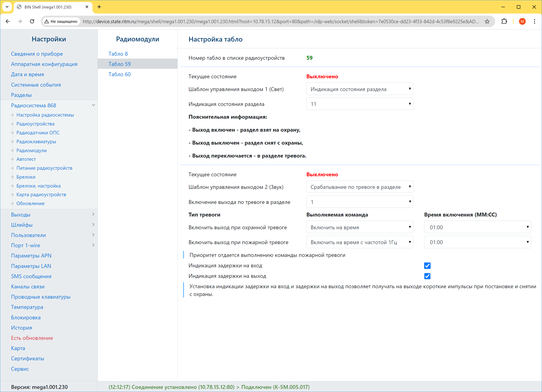Show the 'Не защищено' site security info
Viewport: 542px width, 392px height.
coord(61,21)
